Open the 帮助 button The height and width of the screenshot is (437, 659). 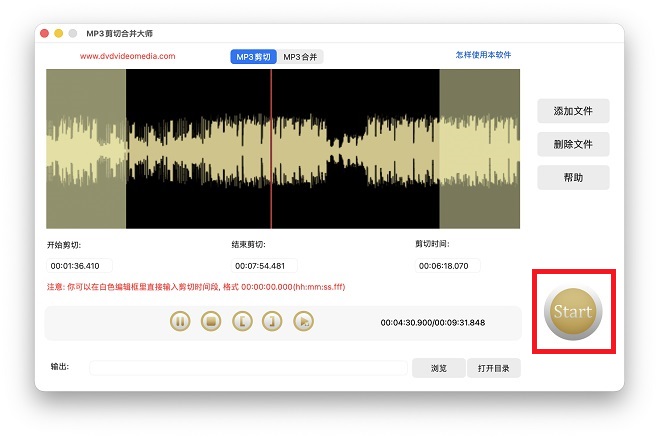(x=573, y=178)
